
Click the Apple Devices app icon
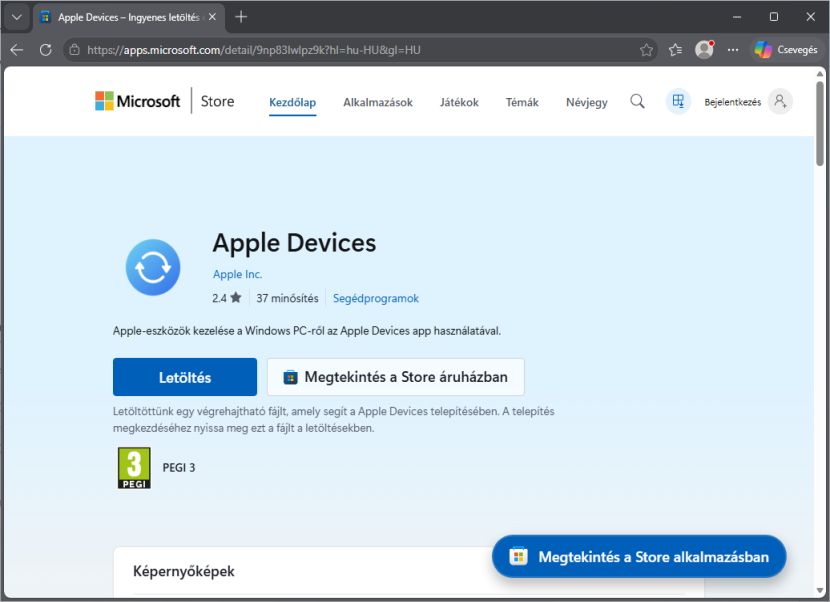click(153, 267)
